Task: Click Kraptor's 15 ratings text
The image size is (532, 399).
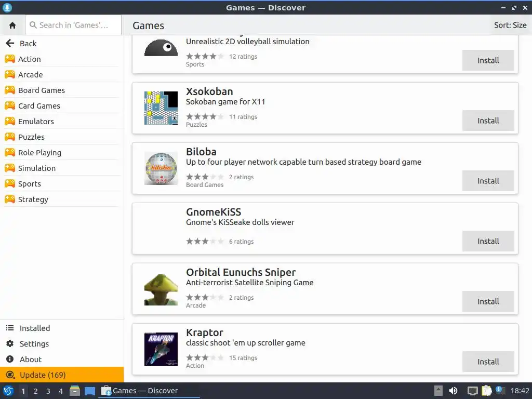Action: coord(243,358)
